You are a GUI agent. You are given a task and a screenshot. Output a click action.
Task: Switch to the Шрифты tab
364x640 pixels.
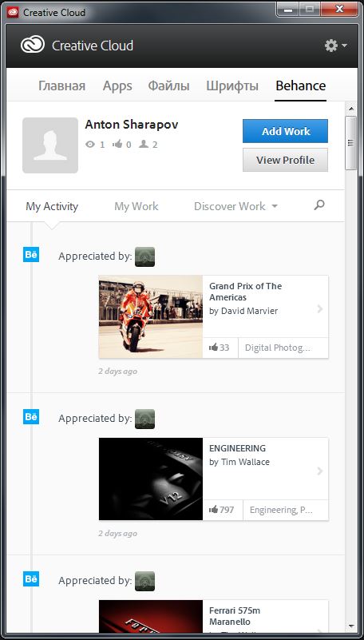click(x=232, y=86)
